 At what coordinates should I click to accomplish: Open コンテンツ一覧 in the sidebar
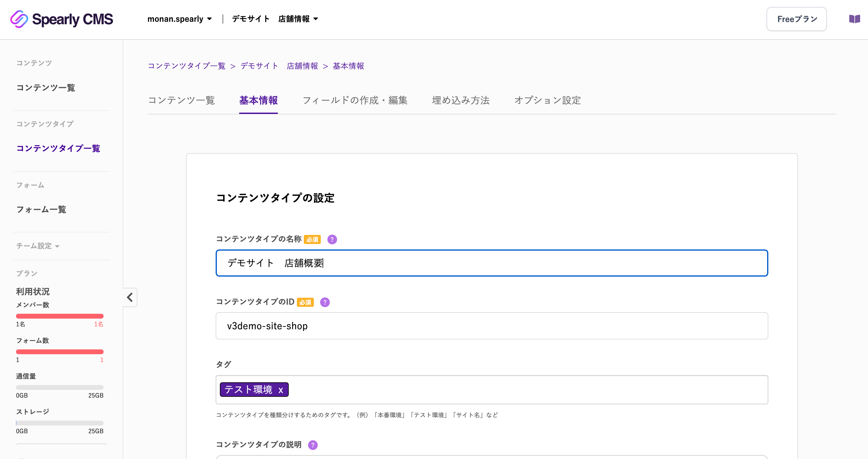coord(46,88)
